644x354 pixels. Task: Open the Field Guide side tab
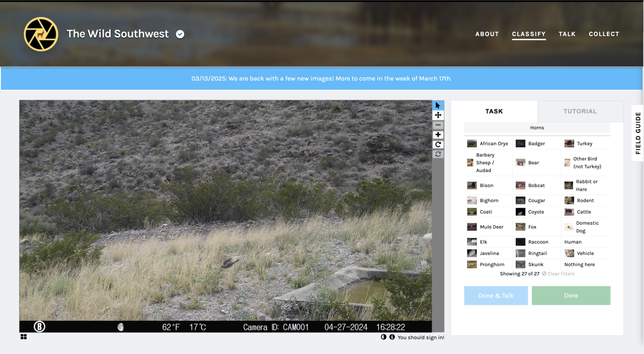(637, 133)
